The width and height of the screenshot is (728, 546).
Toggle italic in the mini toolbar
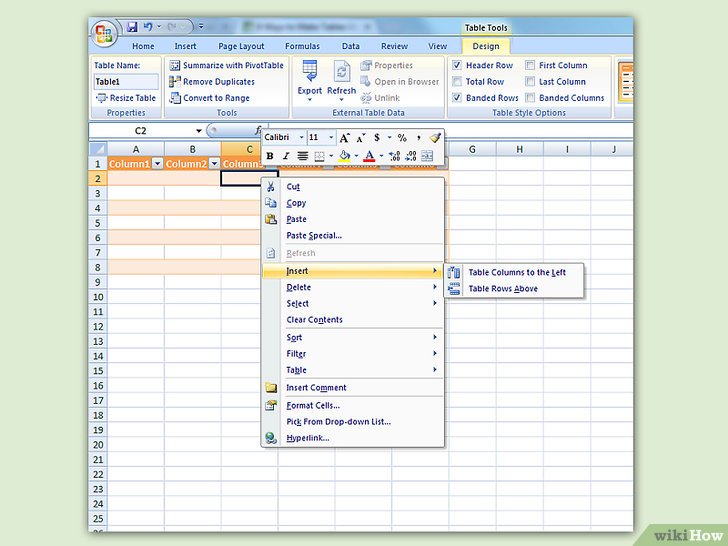click(x=286, y=156)
